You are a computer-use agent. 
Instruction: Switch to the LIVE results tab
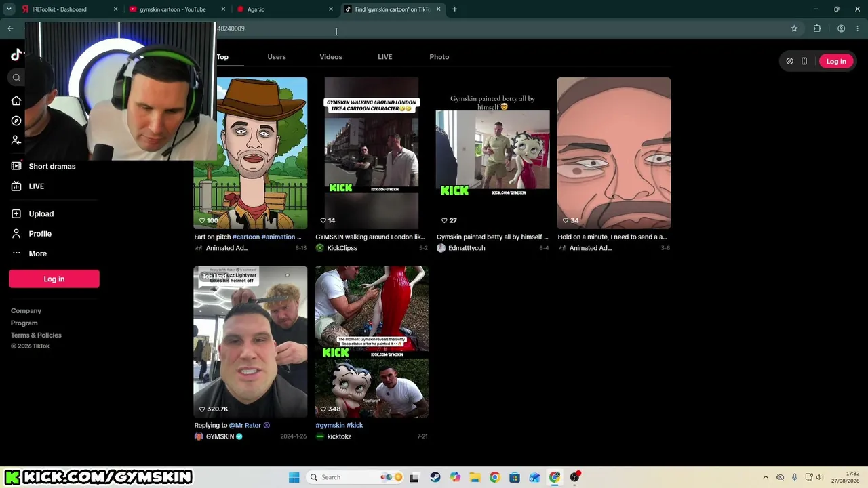point(385,57)
